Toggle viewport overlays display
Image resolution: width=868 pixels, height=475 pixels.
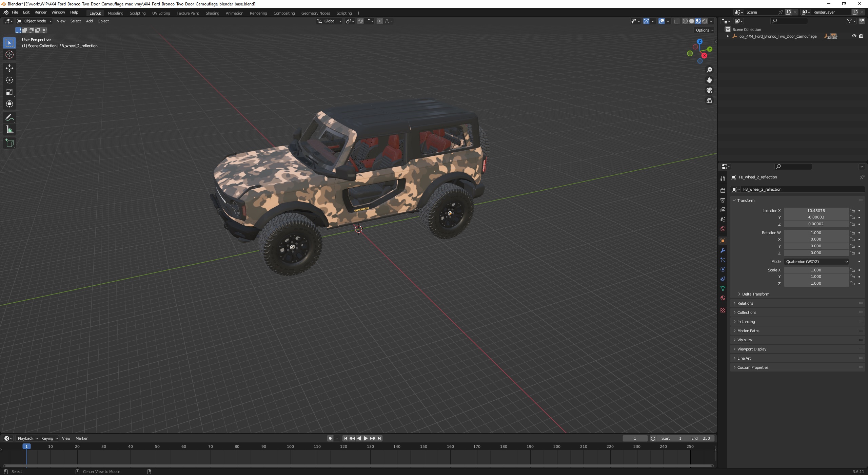click(661, 21)
